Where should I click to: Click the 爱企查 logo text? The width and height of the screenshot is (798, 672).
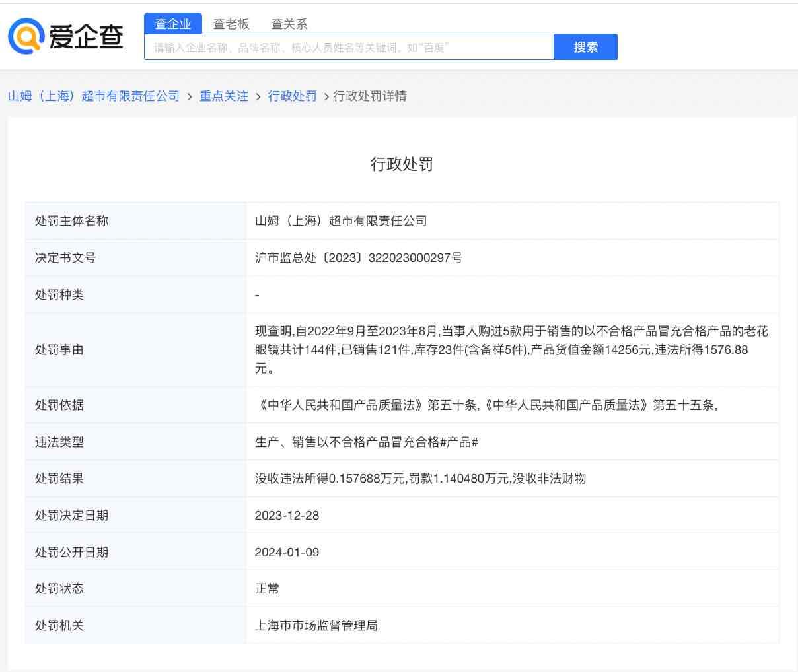[x=86, y=37]
